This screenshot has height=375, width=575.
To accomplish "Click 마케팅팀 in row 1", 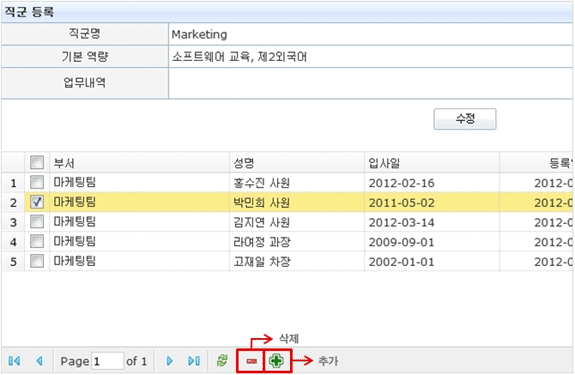I will tap(74, 182).
